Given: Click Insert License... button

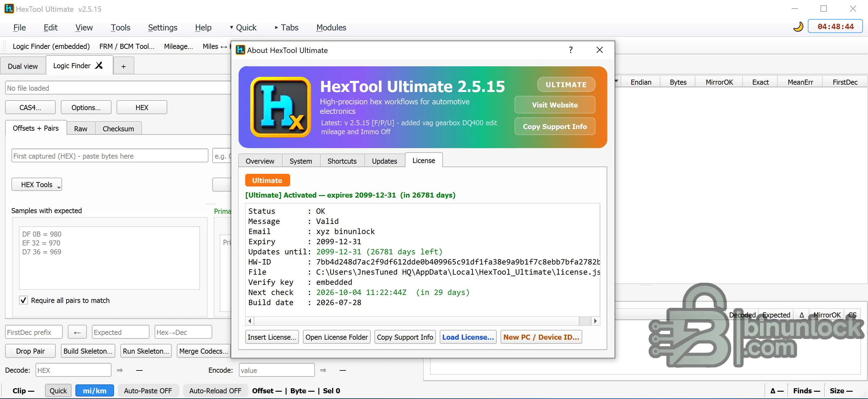Looking at the screenshot, I should click(x=272, y=337).
